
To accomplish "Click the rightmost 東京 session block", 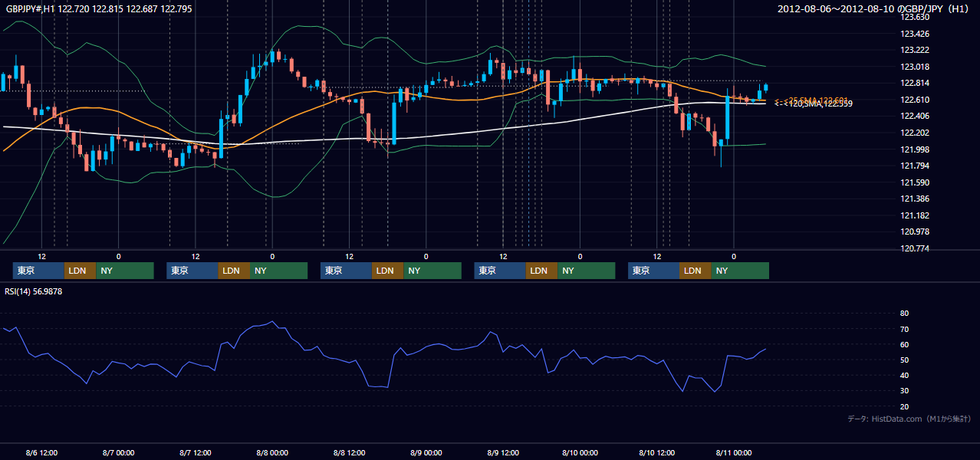I will pyautogui.click(x=653, y=271).
